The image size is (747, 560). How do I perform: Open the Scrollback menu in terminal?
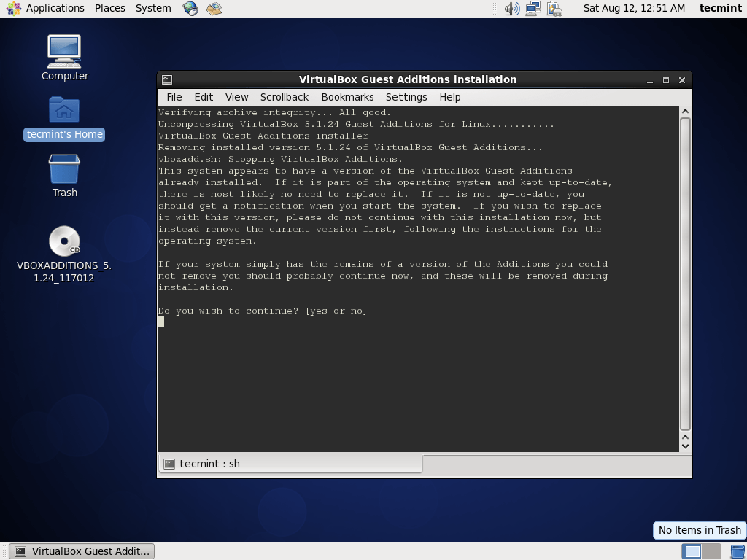pyautogui.click(x=285, y=97)
